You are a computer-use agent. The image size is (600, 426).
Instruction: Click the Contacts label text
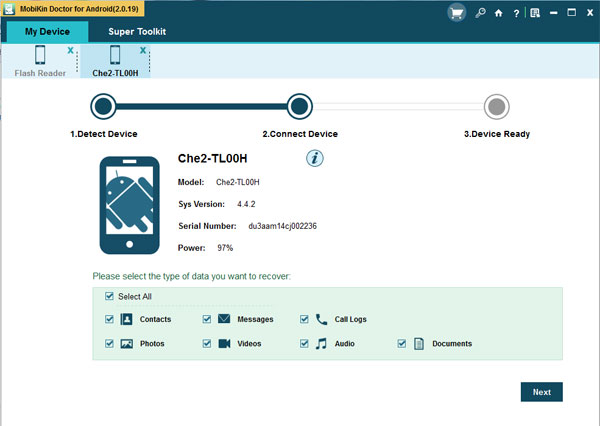155,319
